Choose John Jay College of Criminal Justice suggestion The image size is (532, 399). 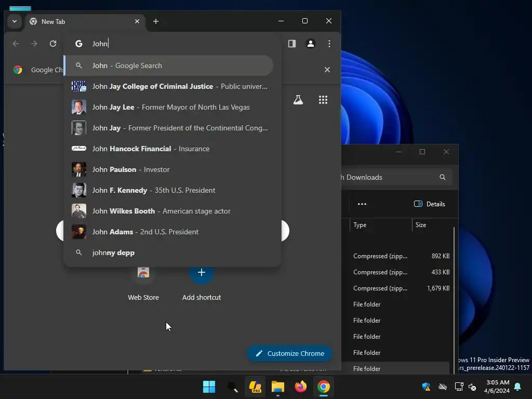pyautogui.click(x=172, y=86)
